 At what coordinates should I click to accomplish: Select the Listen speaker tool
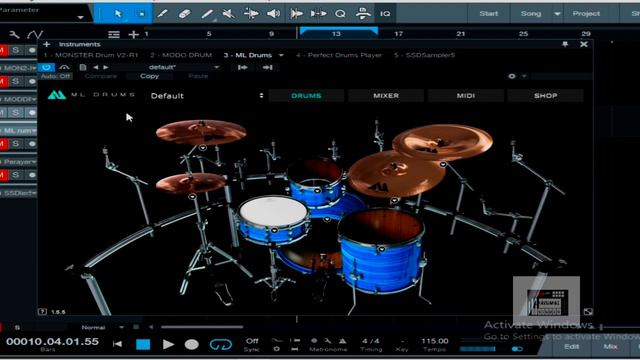tap(273, 13)
